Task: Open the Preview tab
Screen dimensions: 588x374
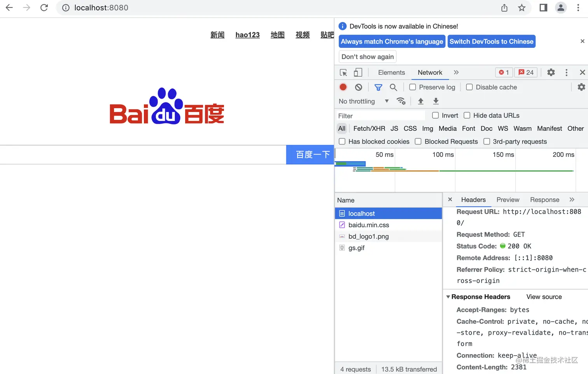Action: pyautogui.click(x=508, y=200)
